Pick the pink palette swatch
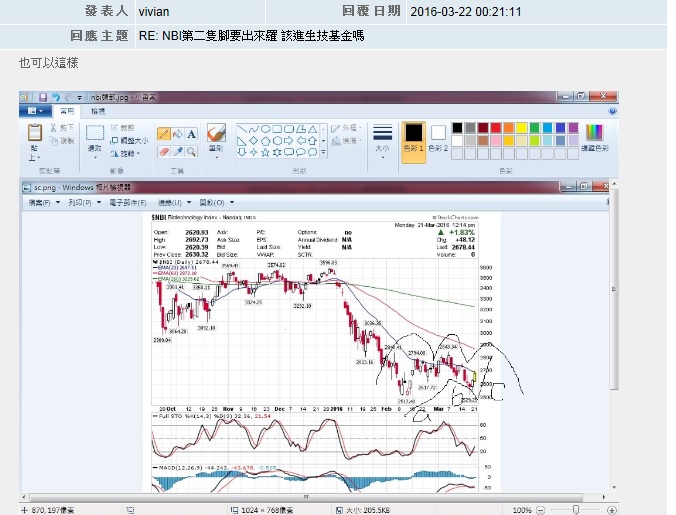Viewport: 676px width, 515px height. point(496,140)
